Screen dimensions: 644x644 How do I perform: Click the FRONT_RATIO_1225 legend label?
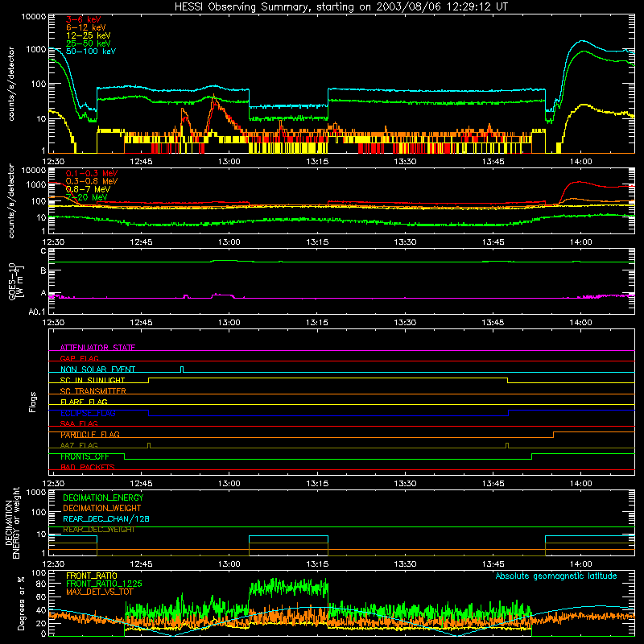[104, 584]
